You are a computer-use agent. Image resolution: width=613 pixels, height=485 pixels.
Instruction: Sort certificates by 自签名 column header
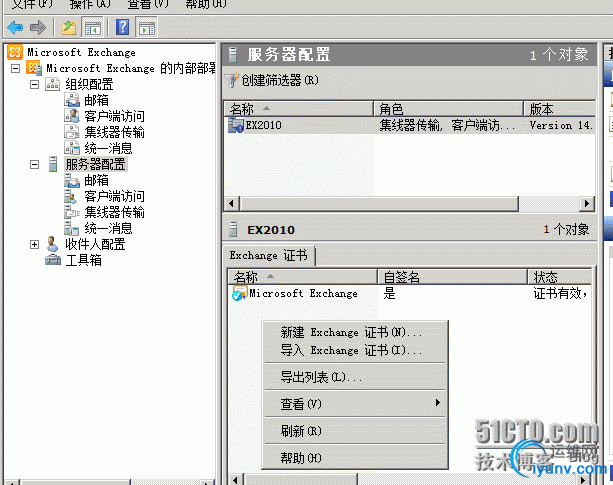coord(452,277)
